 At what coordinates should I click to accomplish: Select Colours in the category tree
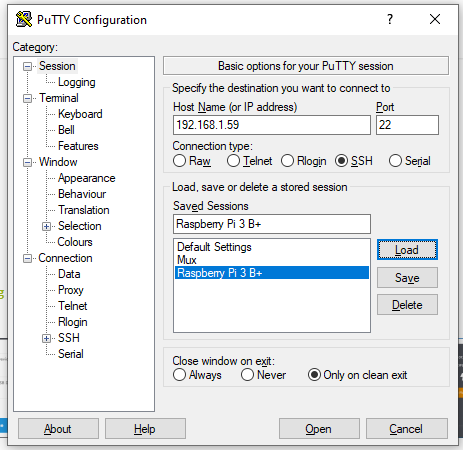click(x=75, y=242)
